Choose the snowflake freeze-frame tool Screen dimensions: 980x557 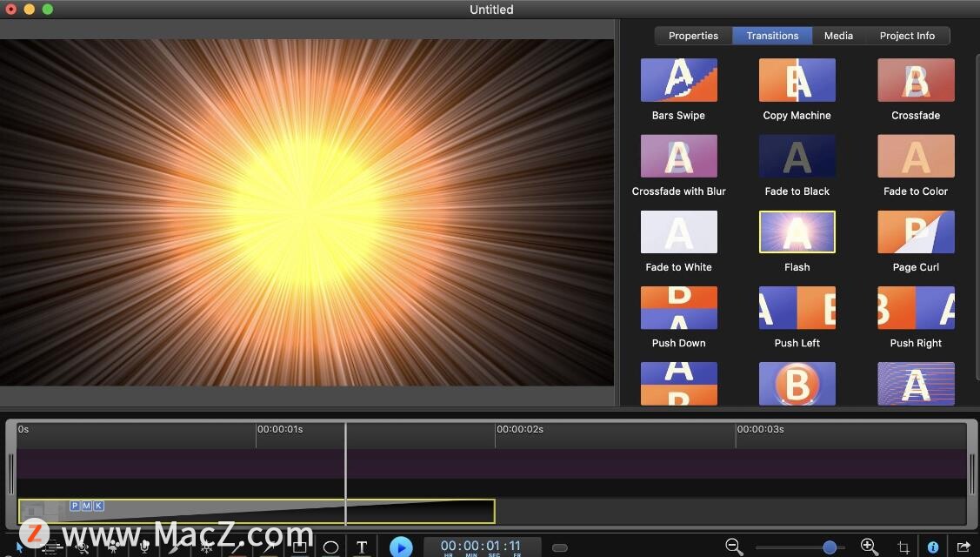(206, 547)
